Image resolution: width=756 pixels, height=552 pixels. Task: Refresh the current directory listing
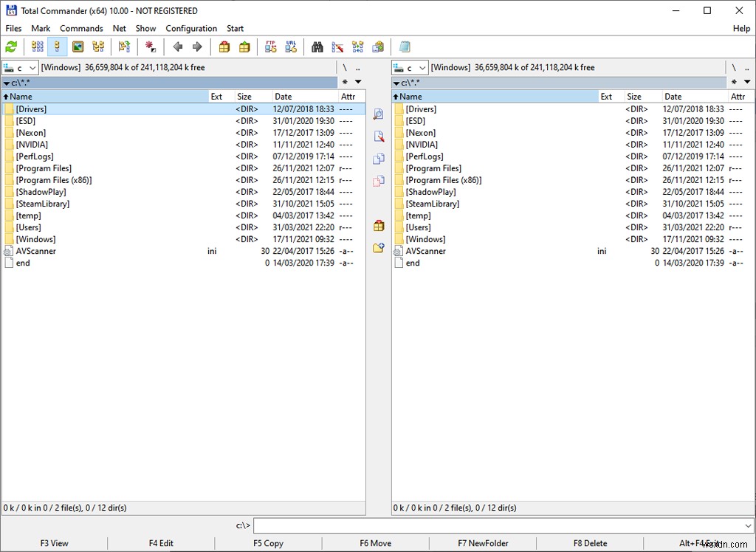click(11, 46)
